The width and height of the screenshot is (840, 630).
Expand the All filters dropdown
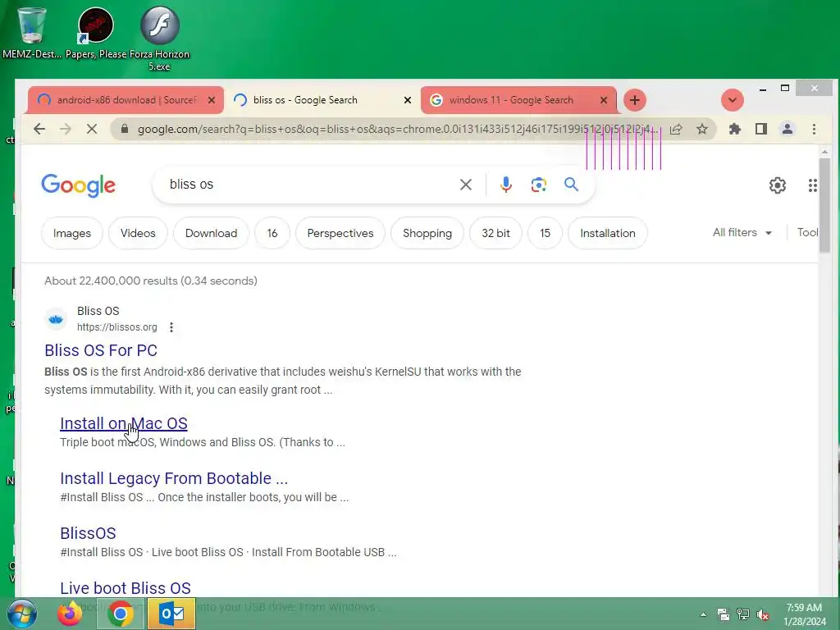pyautogui.click(x=742, y=232)
